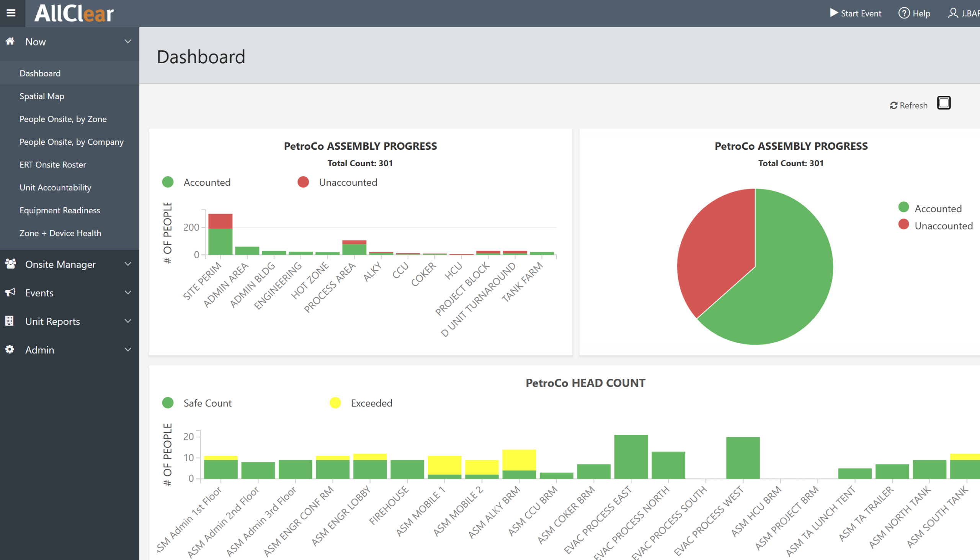Click EVAC PROCESS NORTH head count bar

[668, 465]
